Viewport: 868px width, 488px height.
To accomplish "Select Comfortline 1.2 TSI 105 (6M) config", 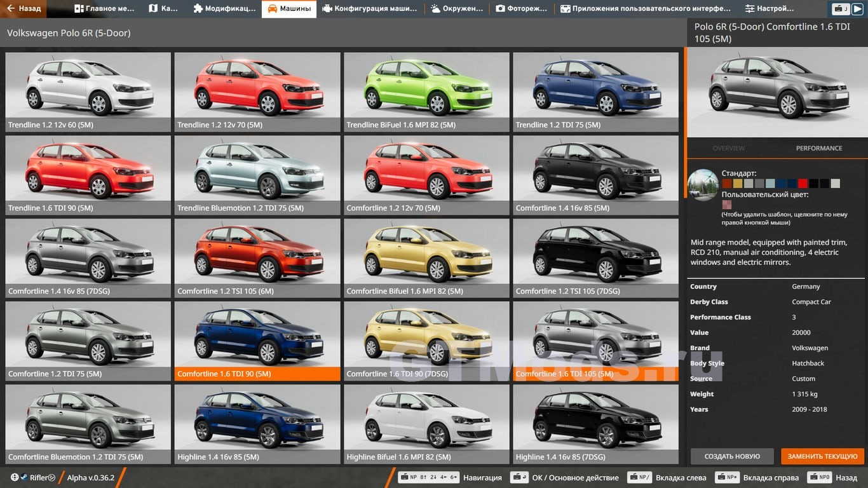I will click(257, 258).
